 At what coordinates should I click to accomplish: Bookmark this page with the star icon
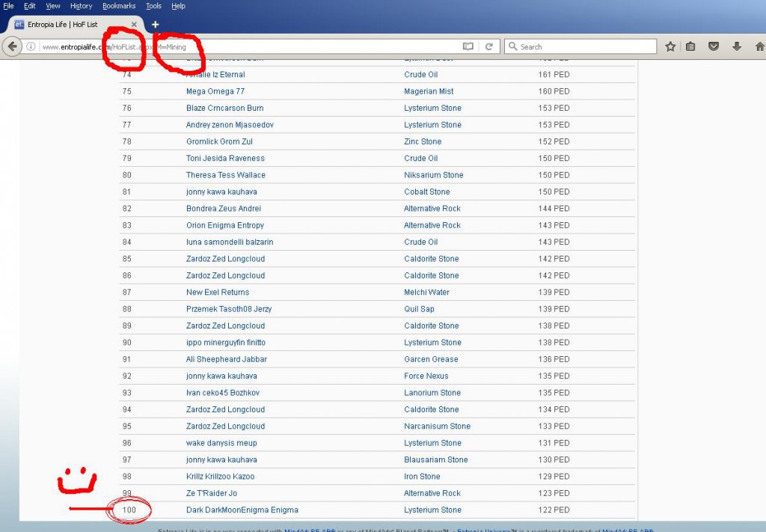coord(670,46)
